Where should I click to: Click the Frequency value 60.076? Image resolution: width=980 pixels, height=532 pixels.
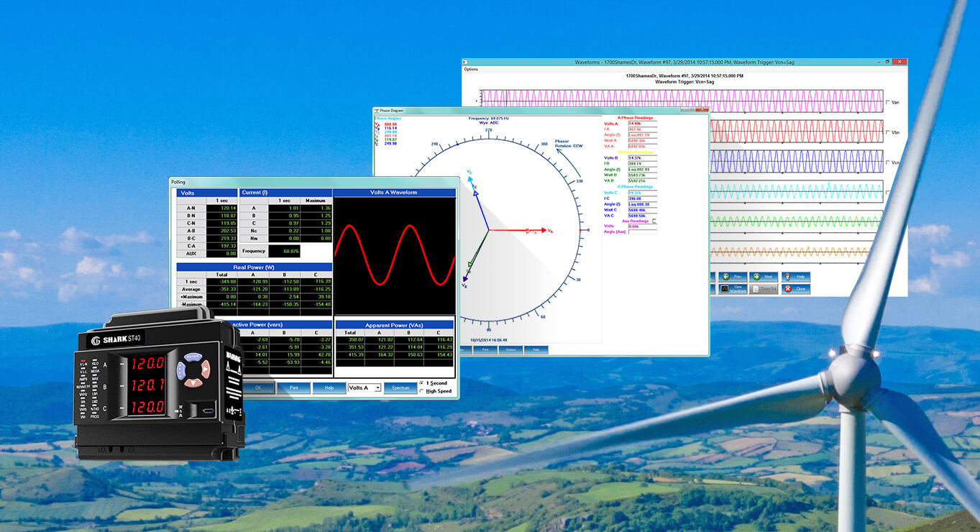(285, 251)
